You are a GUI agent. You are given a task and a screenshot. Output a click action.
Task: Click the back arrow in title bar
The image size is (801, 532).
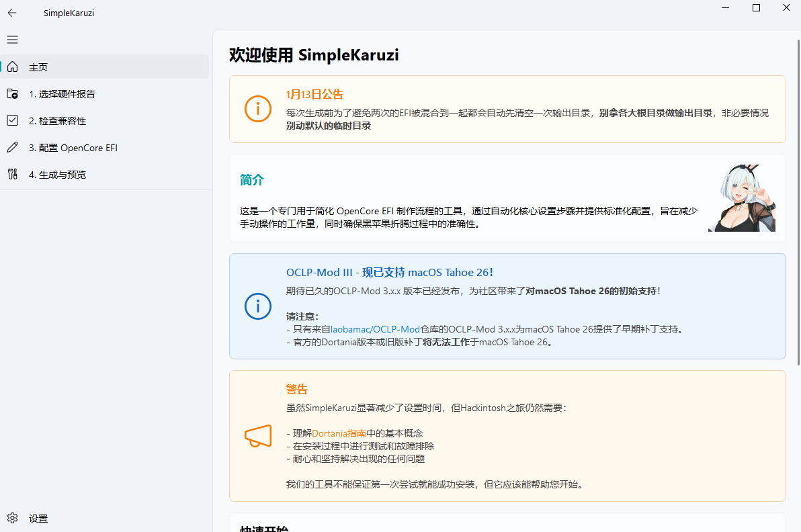click(12, 13)
